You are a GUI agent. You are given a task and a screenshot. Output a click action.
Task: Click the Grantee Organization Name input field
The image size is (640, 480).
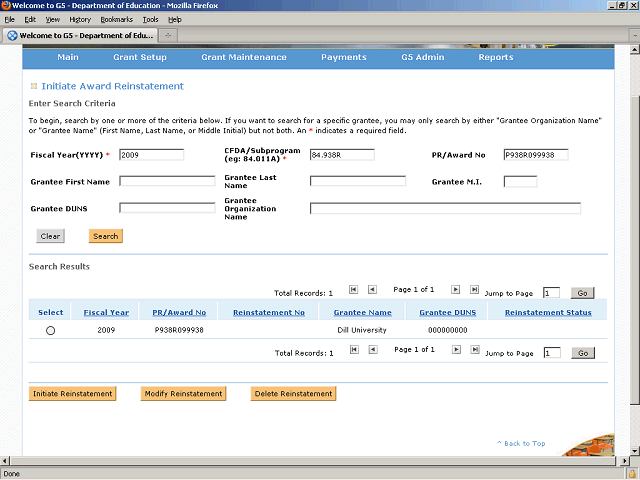pos(445,209)
